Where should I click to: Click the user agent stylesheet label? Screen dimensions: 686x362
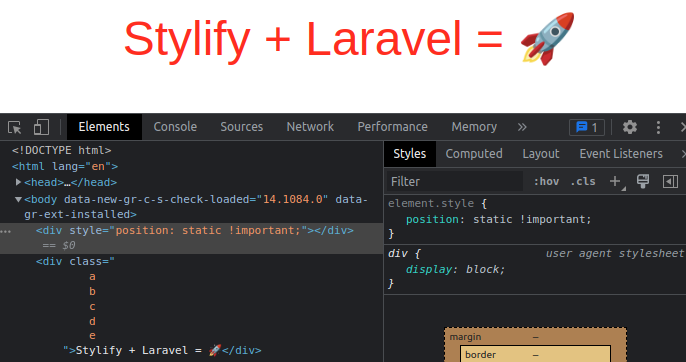click(x=614, y=253)
